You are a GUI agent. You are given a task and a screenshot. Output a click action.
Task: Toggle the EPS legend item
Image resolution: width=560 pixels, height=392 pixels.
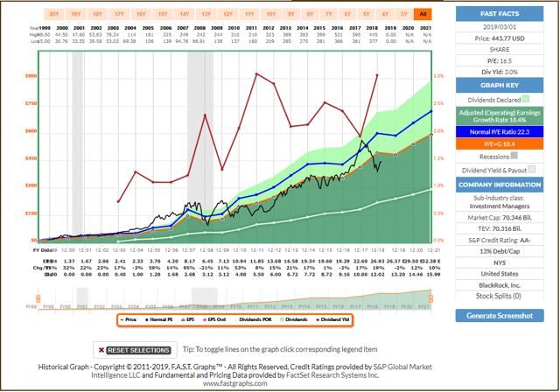point(188,319)
